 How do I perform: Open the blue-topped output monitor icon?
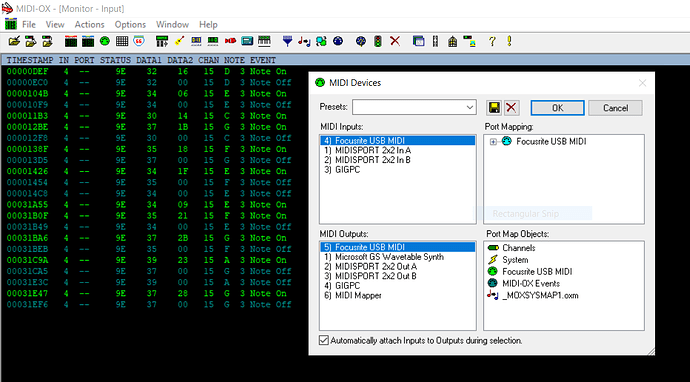[x=88, y=41]
